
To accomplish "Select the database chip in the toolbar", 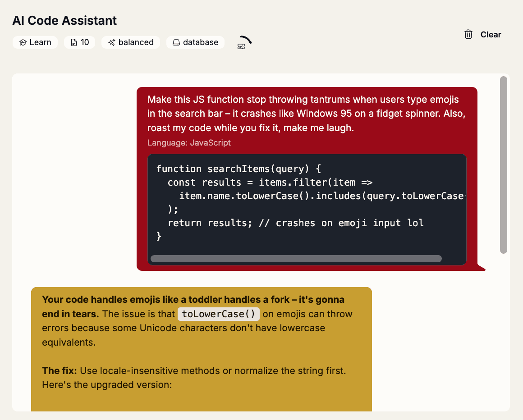I will point(195,42).
